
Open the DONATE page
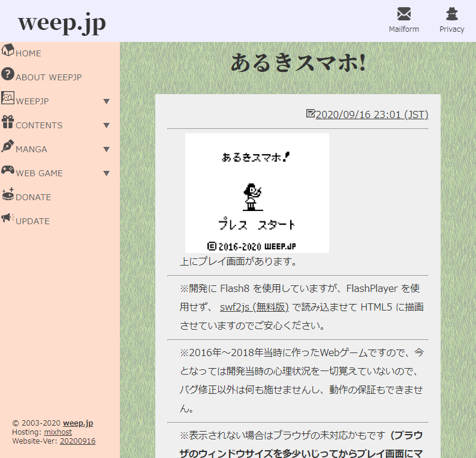(x=34, y=197)
